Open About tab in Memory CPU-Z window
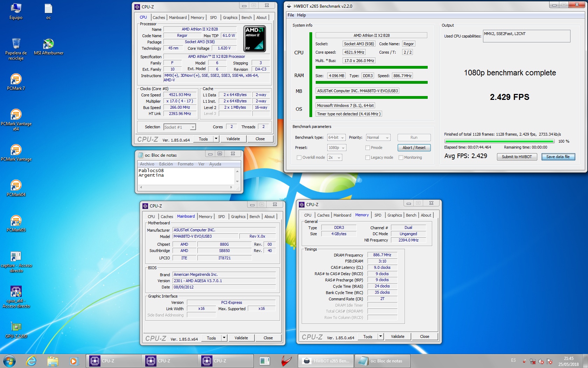The width and height of the screenshot is (588, 368). pyautogui.click(x=426, y=215)
